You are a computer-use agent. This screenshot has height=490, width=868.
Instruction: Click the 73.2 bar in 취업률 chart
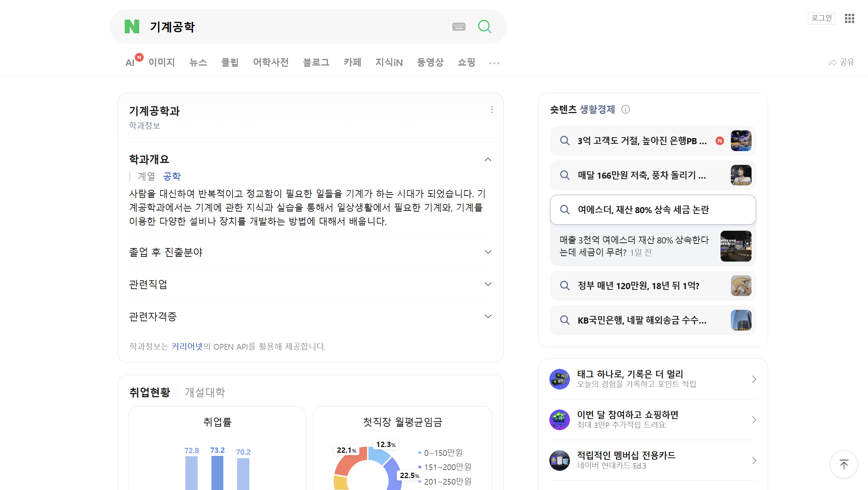point(217,473)
